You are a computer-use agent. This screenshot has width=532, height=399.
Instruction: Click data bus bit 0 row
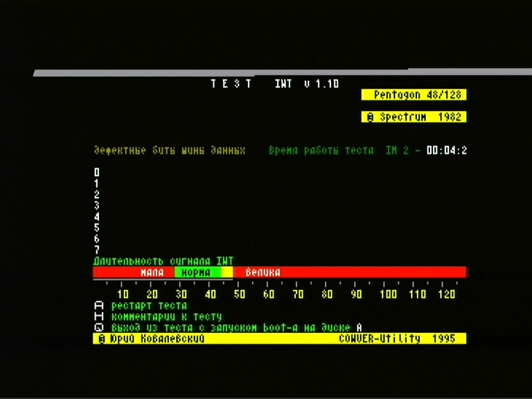pos(97,172)
